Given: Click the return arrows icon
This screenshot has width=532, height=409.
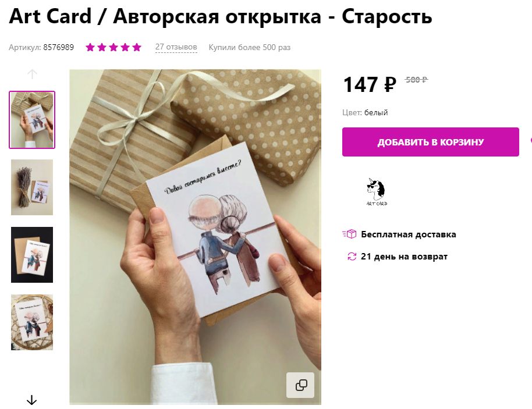Looking at the screenshot, I should tap(352, 257).
